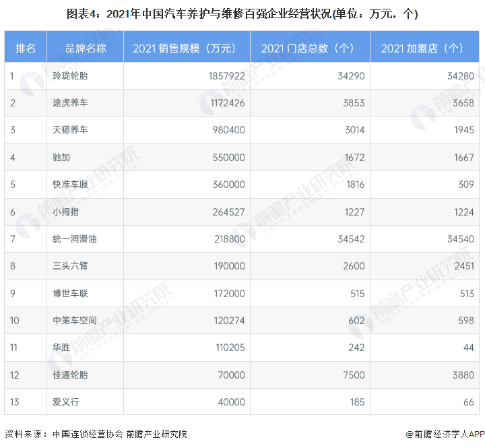485x448 pixels.
Task: Click the store count 34542
Action: click(x=350, y=239)
